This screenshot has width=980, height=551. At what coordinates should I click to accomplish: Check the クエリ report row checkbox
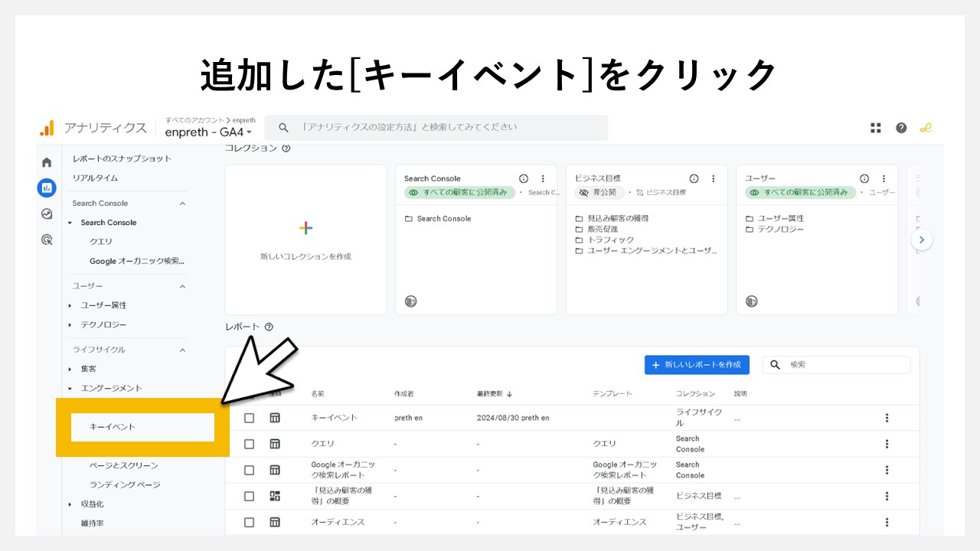click(x=249, y=443)
